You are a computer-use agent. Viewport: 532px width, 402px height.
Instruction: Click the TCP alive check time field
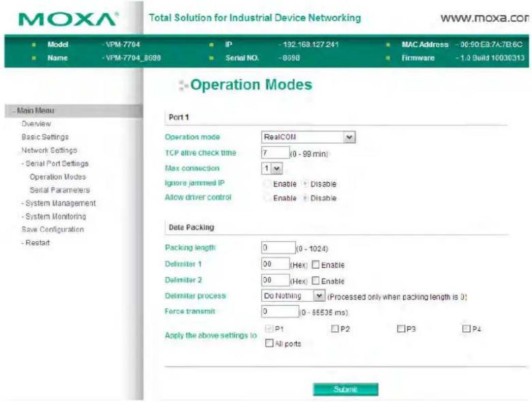[x=275, y=153]
